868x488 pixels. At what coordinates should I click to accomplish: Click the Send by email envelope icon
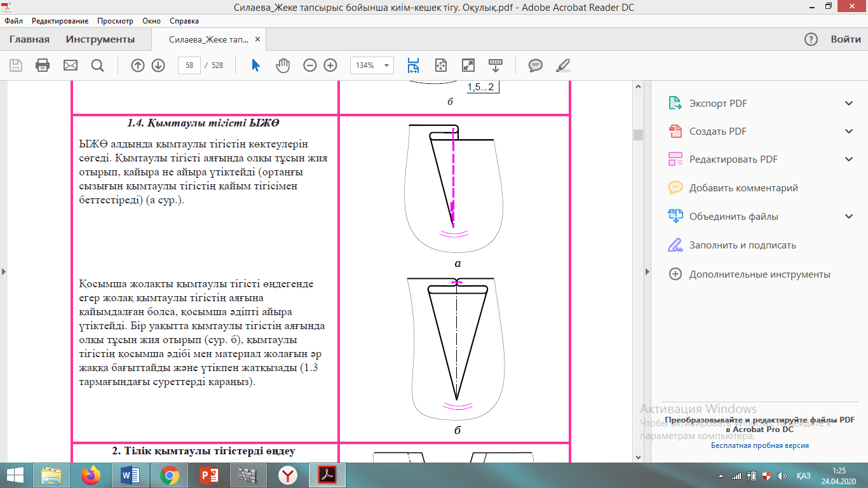(70, 65)
